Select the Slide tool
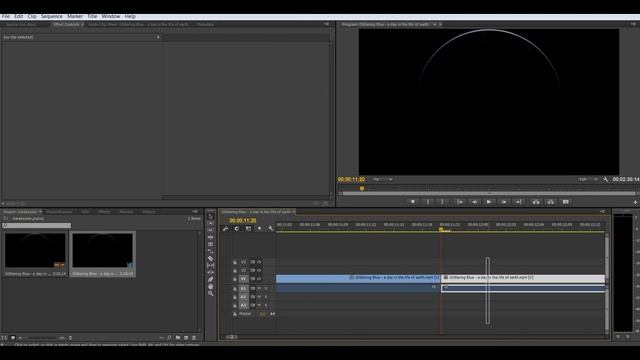This screenshot has width=640, height=360. 211,272
